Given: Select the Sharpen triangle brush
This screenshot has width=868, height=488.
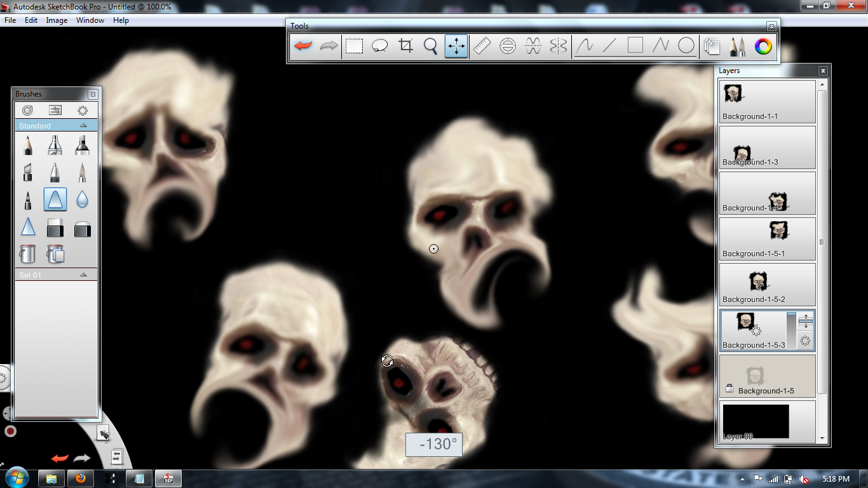Looking at the screenshot, I should [28, 227].
